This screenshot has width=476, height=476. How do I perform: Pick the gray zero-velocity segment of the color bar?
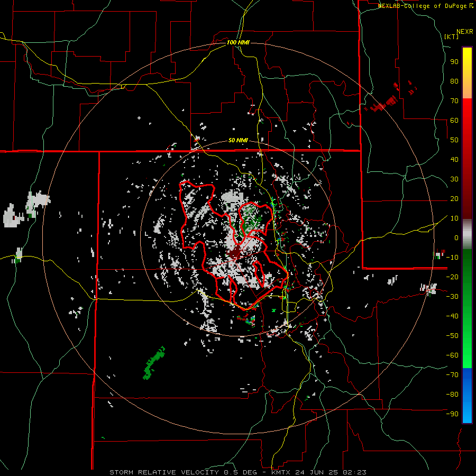coord(467,234)
